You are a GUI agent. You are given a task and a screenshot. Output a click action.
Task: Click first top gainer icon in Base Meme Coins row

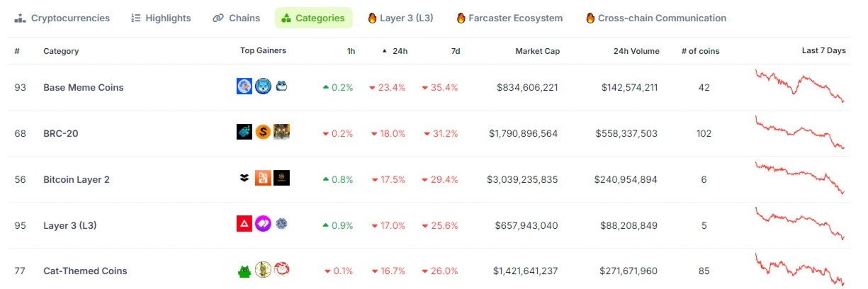click(x=244, y=86)
